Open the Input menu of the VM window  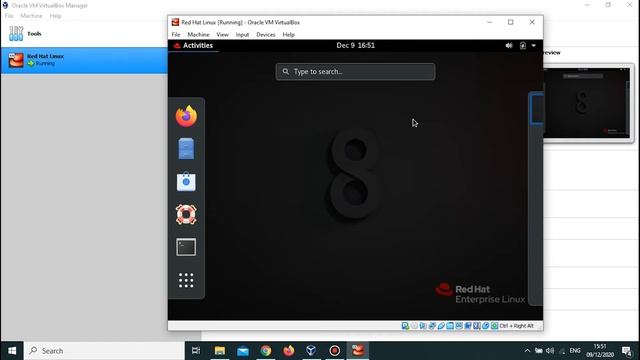point(242,35)
